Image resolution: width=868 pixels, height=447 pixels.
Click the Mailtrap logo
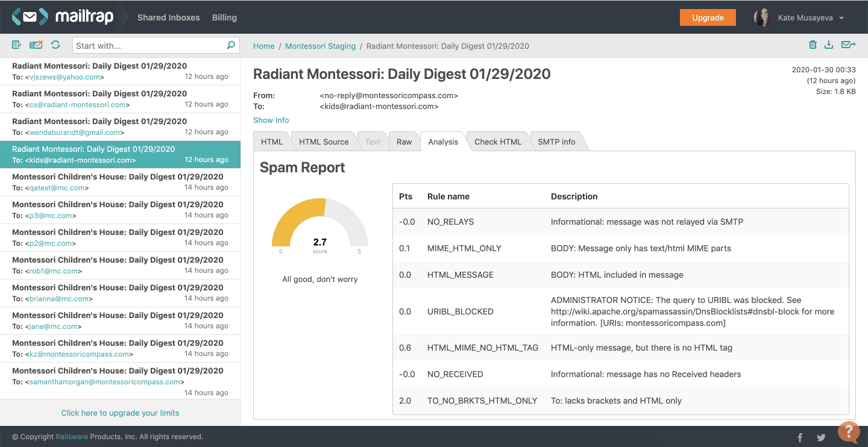tap(63, 17)
